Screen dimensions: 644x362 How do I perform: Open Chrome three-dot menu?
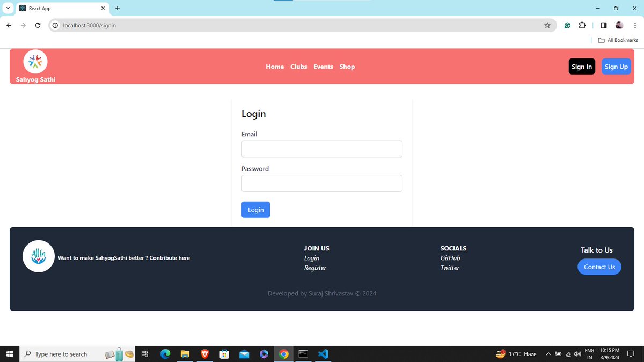point(635,25)
